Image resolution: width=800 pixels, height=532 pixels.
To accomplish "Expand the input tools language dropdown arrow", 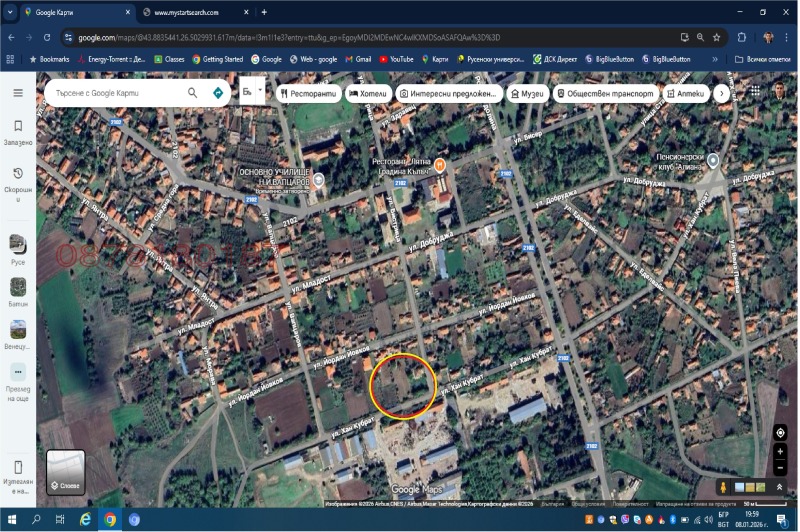I will tap(260, 91).
